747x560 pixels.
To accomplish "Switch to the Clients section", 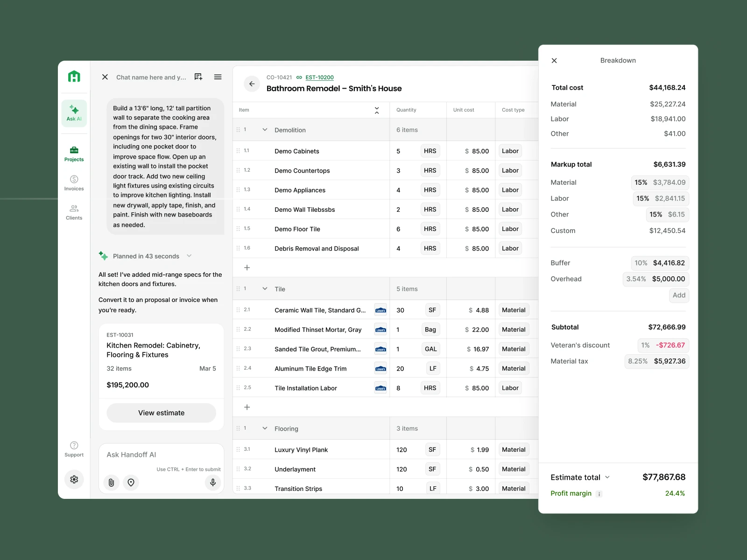I will [x=74, y=211].
